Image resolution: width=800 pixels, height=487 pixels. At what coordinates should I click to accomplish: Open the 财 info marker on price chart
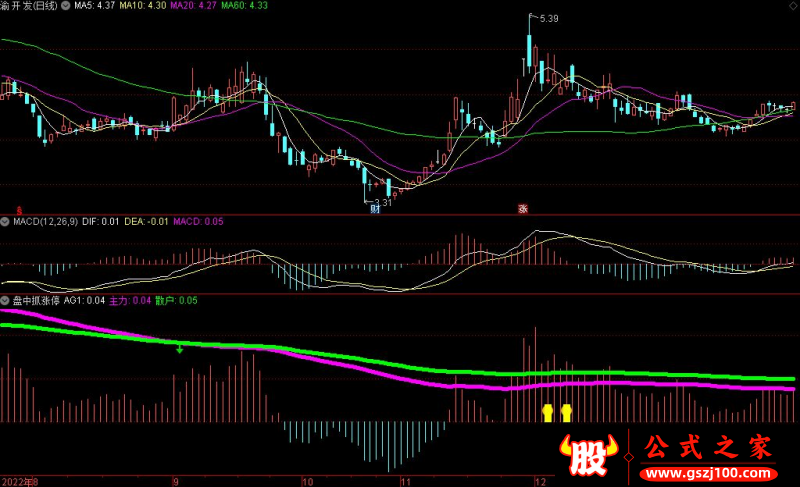375,209
